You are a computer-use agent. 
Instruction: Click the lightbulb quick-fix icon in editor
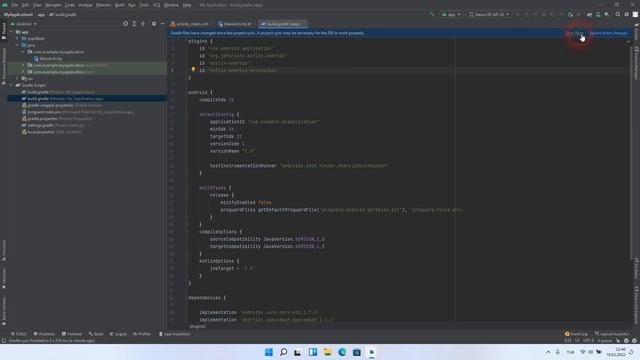point(193,70)
